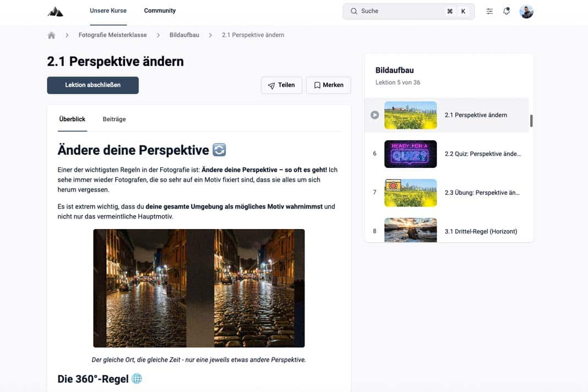The width and height of the screenshot is (588, 392).
Task: Open the profile picture menu
Action: pos(526,10)
